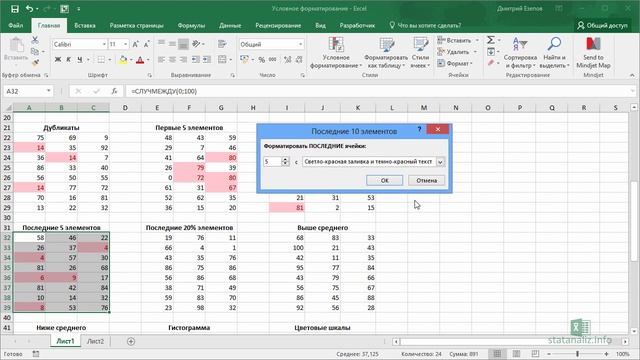Adjust the zoom slider handle
640x360 pixels.
[577, 354]
